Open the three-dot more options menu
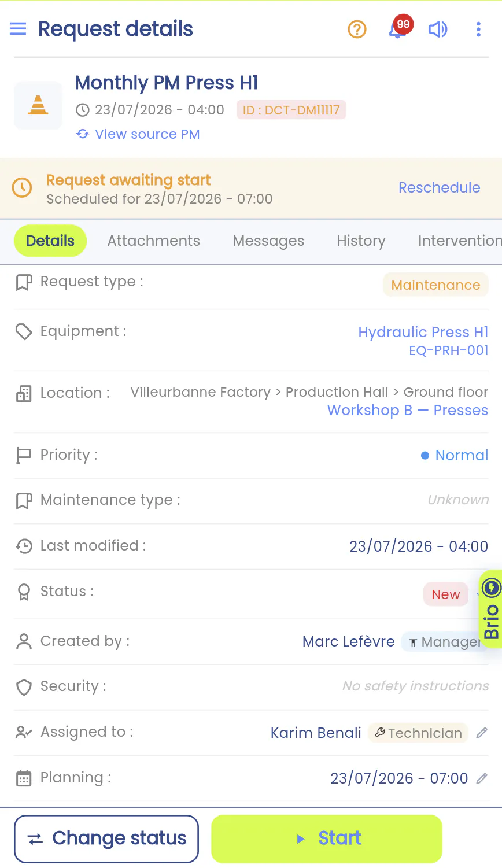Screen dimensions: 502x868 click(478, 29)
